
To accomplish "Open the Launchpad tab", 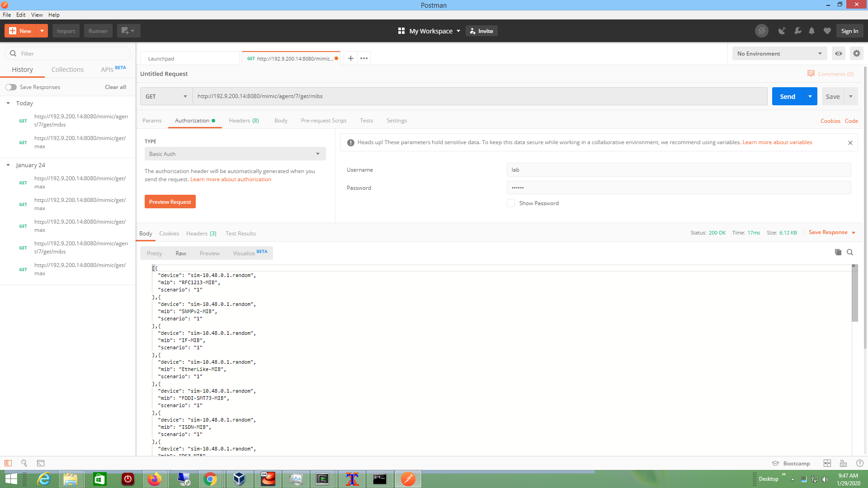I will 189,59.
